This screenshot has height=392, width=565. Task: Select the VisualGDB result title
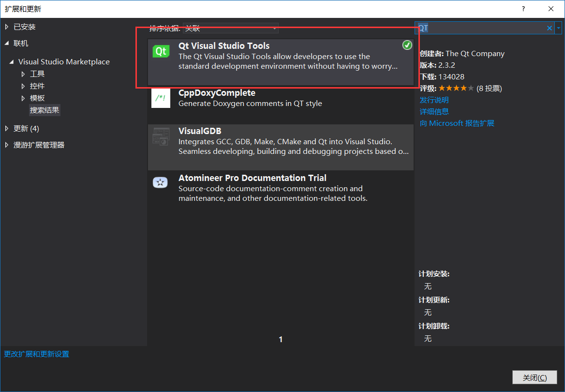[x=200, y=131]
